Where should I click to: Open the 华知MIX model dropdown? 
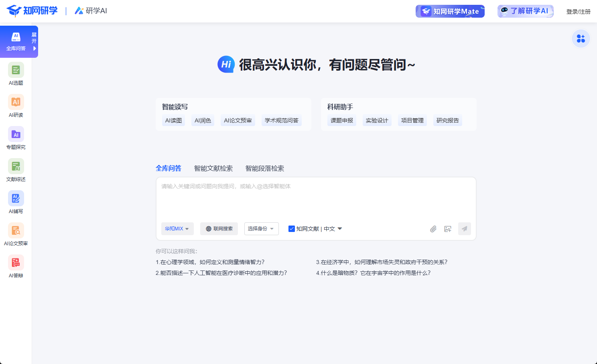[177, 229]
